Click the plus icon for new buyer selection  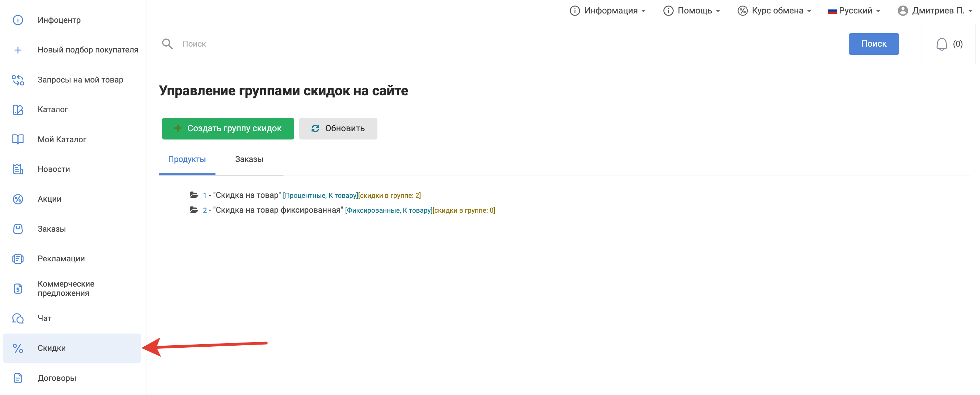(x=18, y=50)
